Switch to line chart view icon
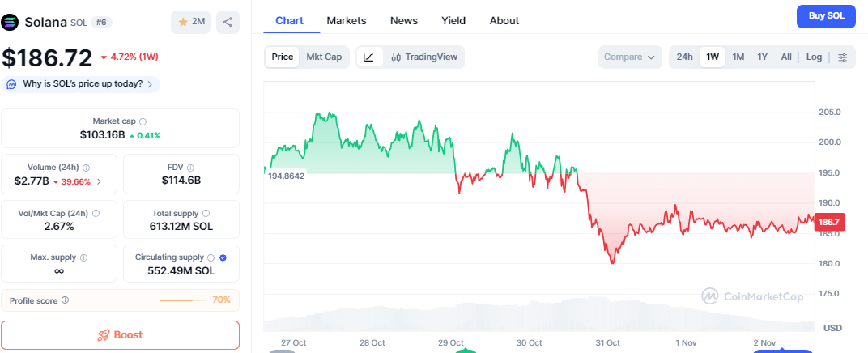 (x=368, y=57)
